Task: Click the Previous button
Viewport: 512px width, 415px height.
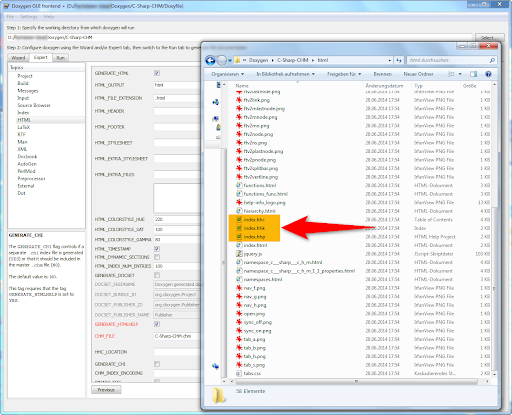Action: (106, 390)
